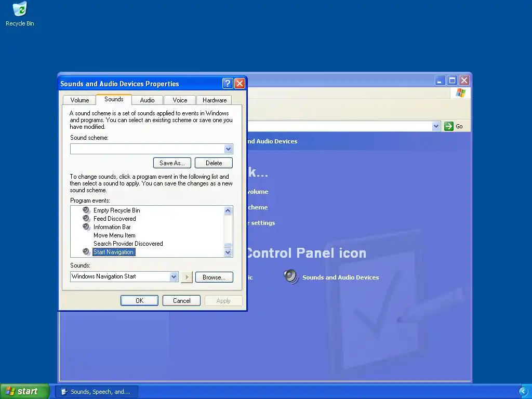Click the green Go arrow icon
This screenshot has height=399, width=532.
coord(448,126)
